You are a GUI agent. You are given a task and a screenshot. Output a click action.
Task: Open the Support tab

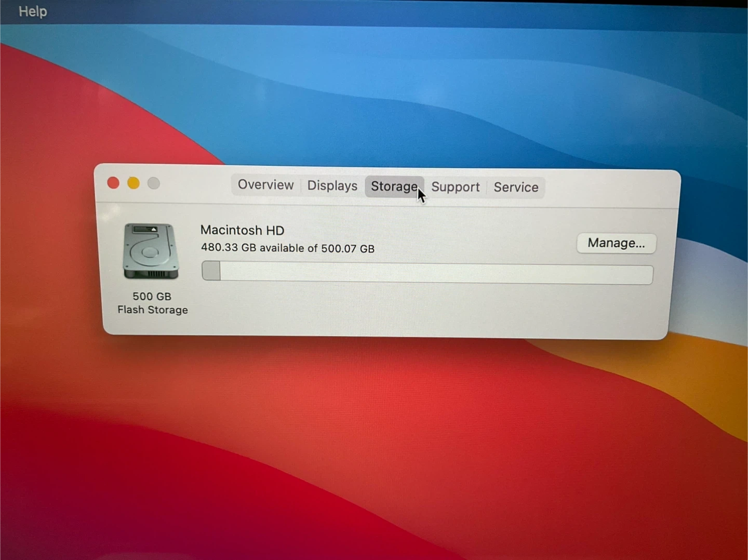click(455, 187)
